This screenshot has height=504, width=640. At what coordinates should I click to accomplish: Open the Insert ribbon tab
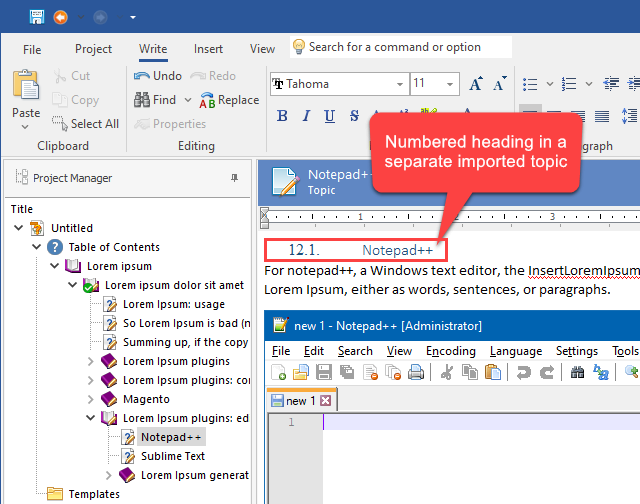(208, 49)
